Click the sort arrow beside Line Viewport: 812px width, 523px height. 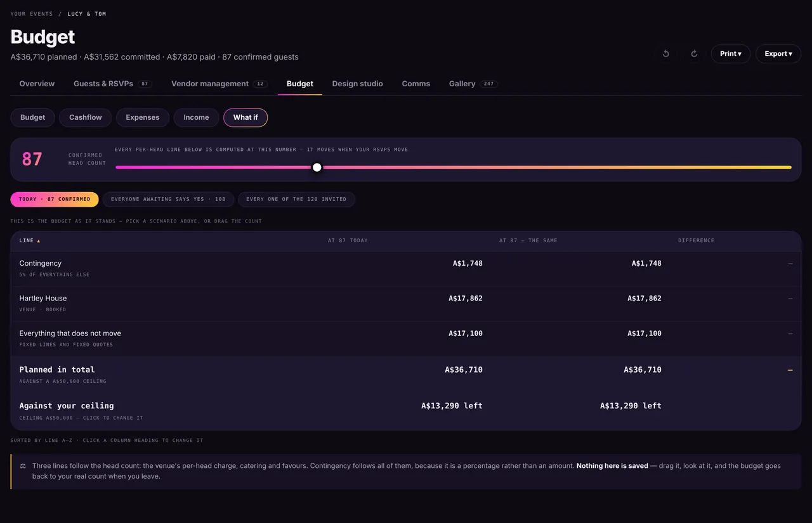[x=39, y=241]
